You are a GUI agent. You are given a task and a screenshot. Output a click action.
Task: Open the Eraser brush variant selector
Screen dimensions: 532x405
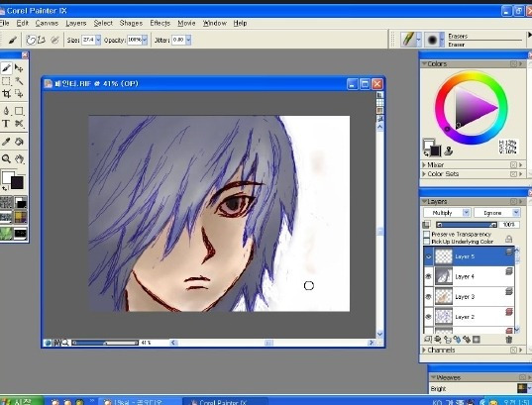[434, 40]
